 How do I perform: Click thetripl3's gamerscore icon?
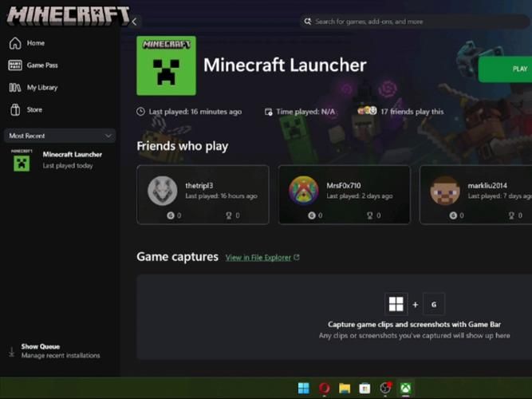tap(171, 215)
